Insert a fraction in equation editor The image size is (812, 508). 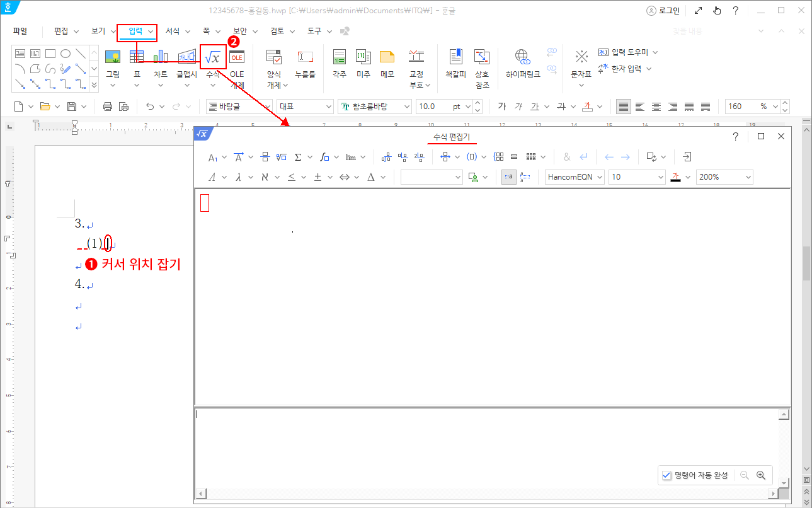265,158
